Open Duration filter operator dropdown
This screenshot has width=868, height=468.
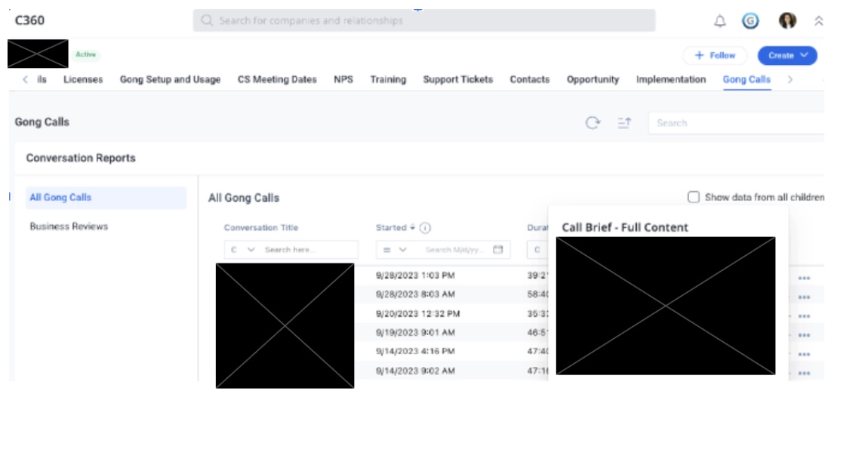(537, 250)
